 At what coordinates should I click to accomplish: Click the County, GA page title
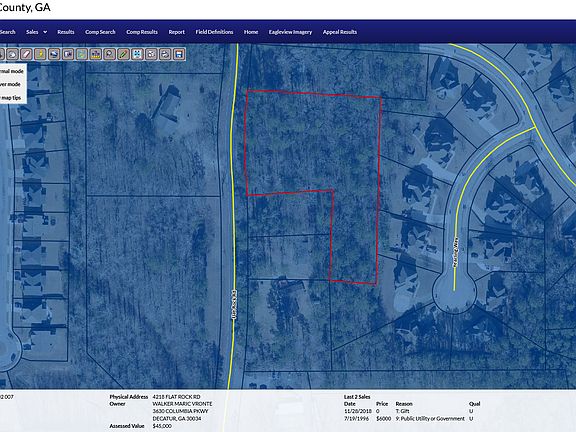(x=25, y=7)
